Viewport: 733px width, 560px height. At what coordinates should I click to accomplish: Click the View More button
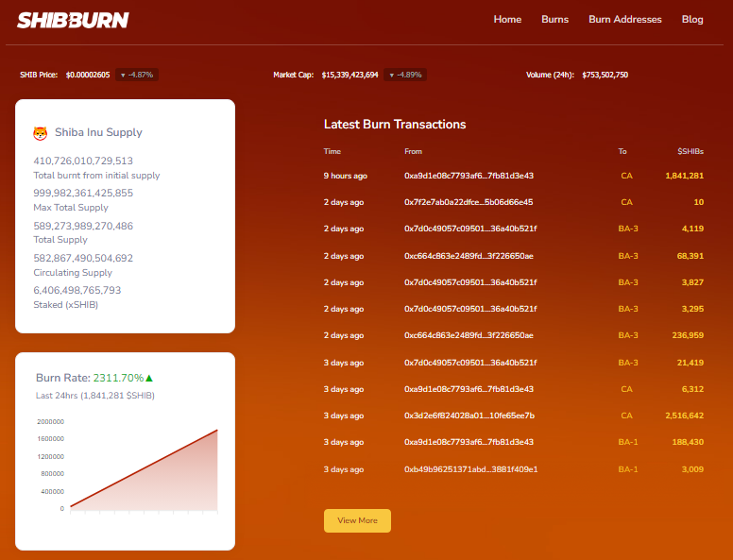click(x=357, y=520)
